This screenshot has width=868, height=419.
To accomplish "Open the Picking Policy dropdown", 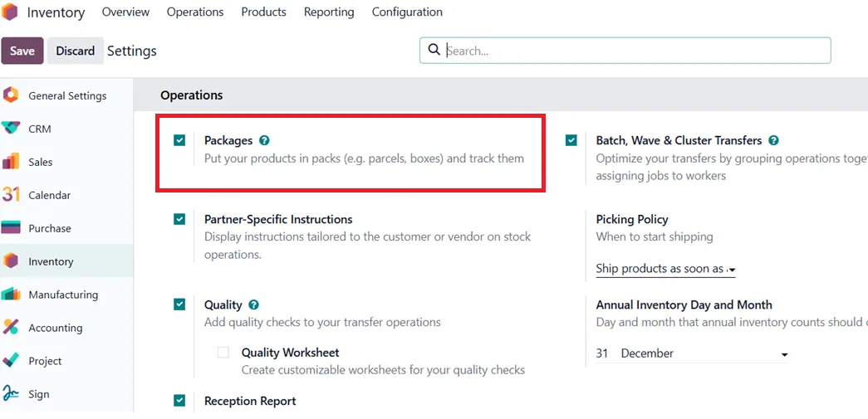I will [x=665, y=269].
